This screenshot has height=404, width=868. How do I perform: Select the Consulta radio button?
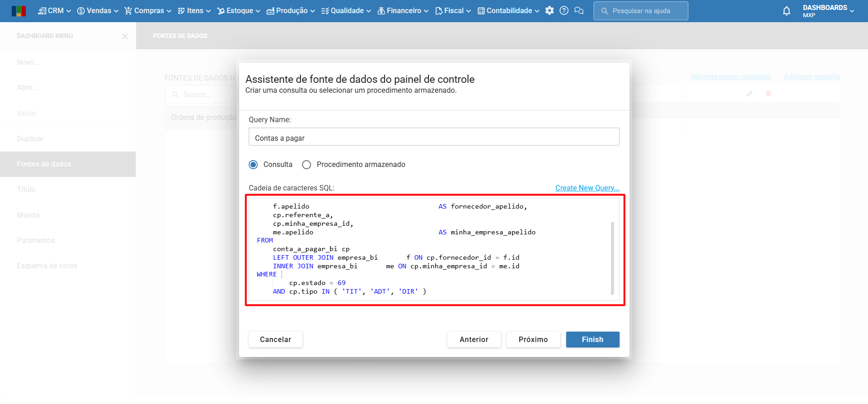pos(253,165)
